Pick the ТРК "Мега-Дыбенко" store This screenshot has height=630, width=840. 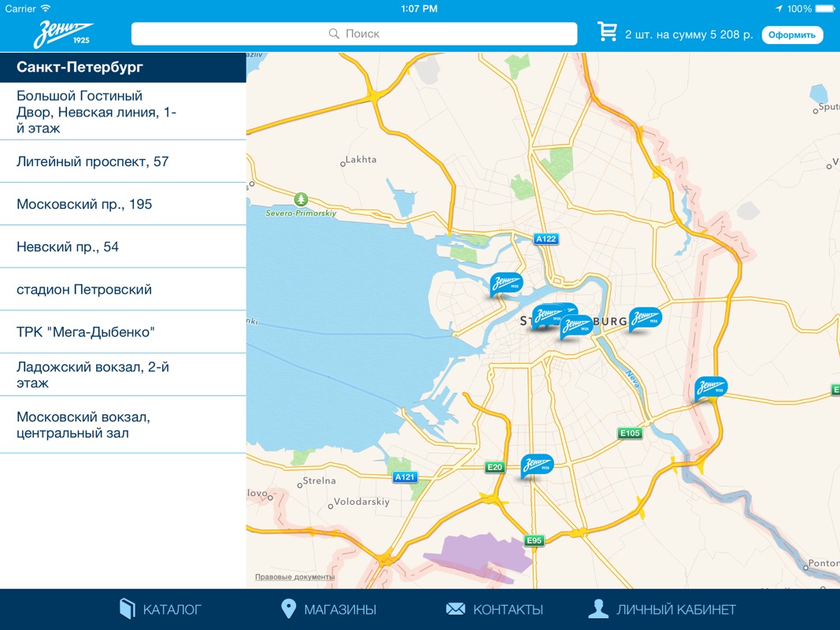pyautogui.click(x=124, y=332)
